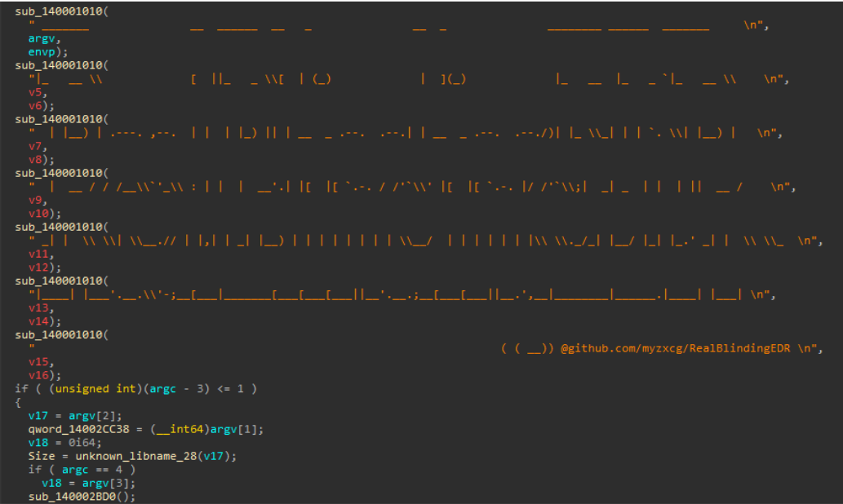843x504 pixels.
Task: Select argv[3] in the v18 assignment
Action: coord(97,483)
